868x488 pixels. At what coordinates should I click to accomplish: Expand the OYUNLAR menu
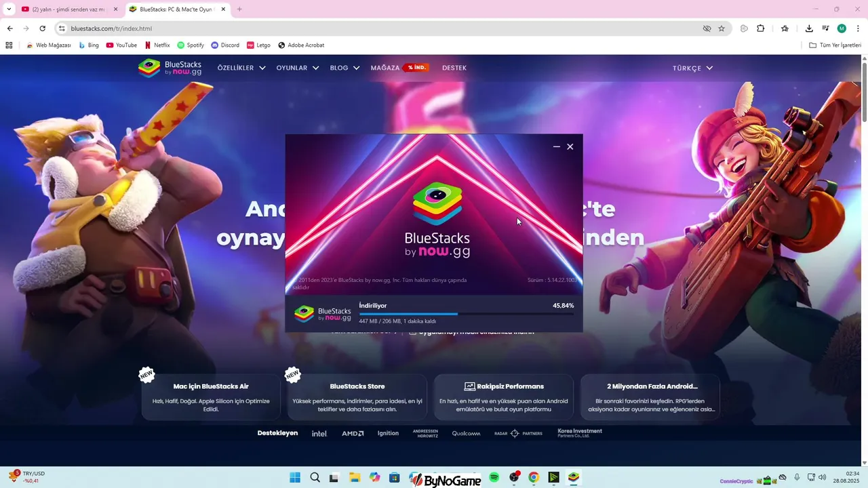[297, 68]
